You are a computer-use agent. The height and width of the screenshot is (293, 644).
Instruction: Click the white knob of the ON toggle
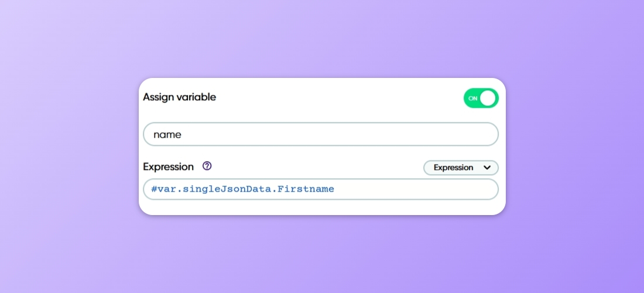488,98
